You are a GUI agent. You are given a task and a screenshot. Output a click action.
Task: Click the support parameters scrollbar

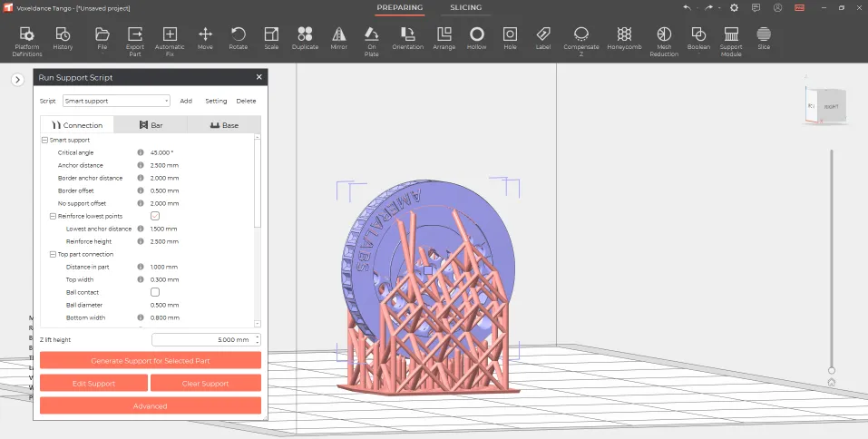(257, 184)
